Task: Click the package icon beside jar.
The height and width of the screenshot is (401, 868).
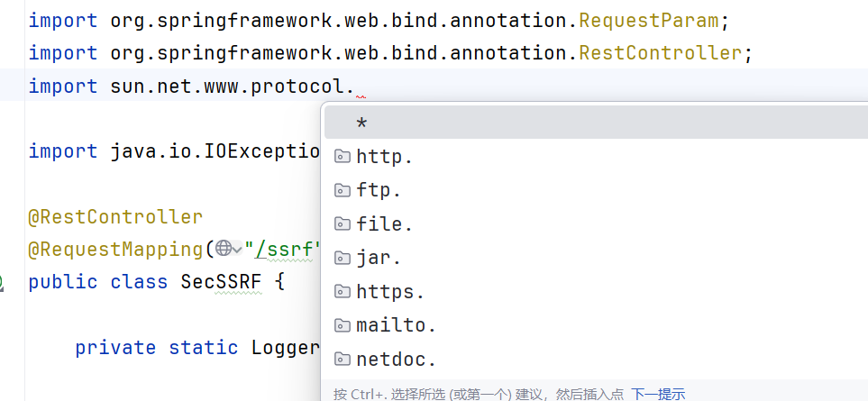Action: [x=342, y=258]
